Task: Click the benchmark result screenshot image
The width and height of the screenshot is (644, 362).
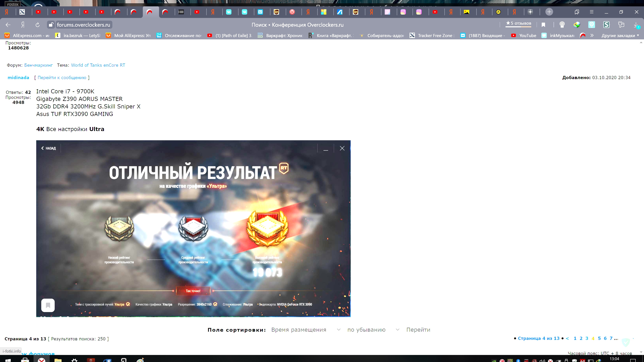Action: point(193,228)
